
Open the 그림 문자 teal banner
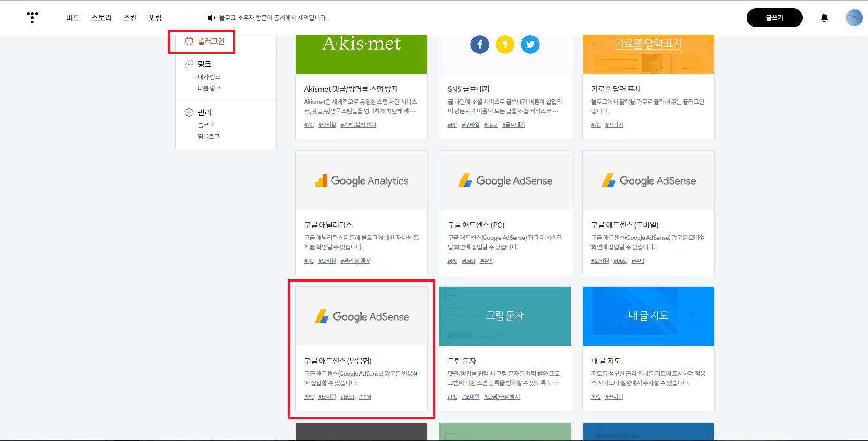[x=505, y=316]
